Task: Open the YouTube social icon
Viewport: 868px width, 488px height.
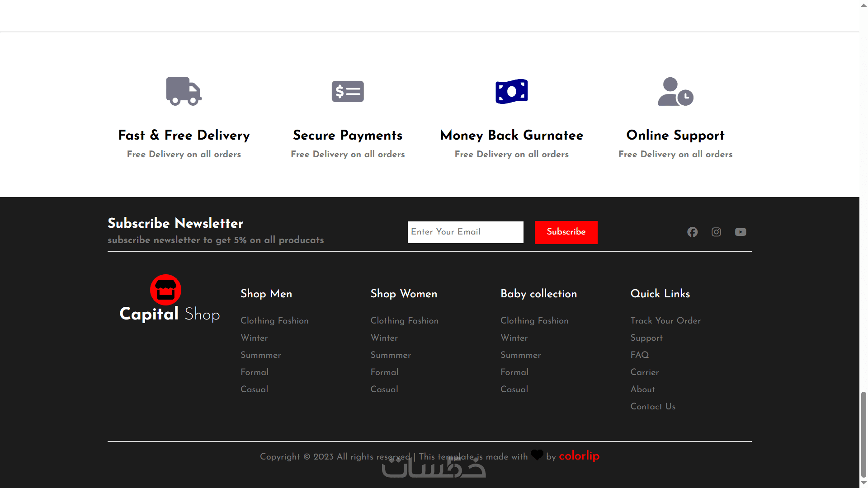Action: click(741, 232)
